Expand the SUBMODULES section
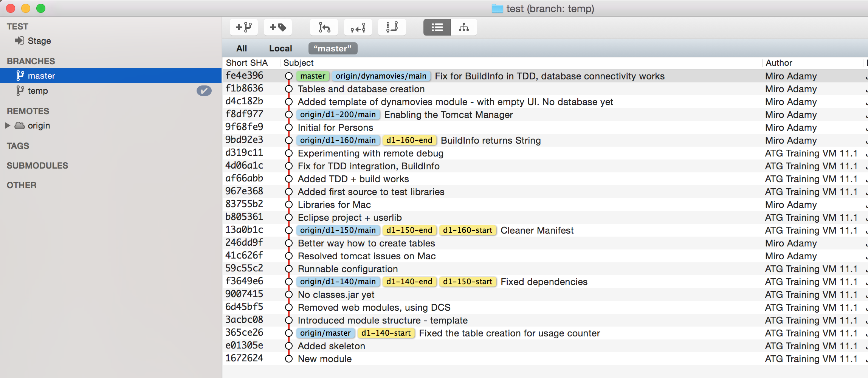868x378 pixels. click(x=37, y=165)
